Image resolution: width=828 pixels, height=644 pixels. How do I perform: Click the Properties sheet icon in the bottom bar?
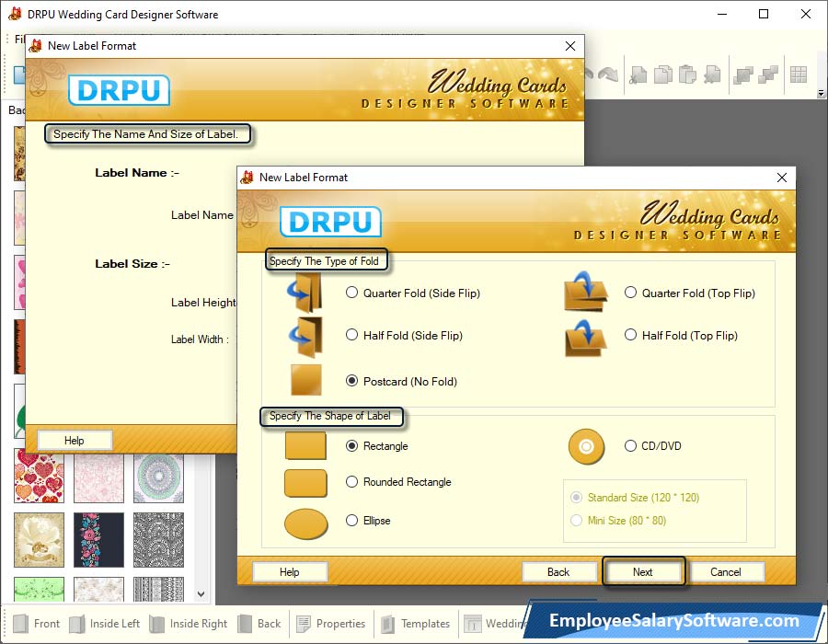pyautogui.click(x=304, y=624)
